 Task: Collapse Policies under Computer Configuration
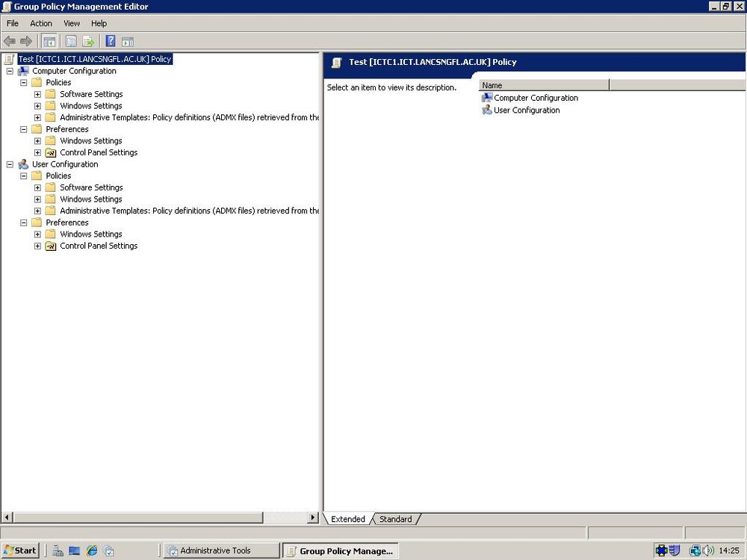(23, 82)
